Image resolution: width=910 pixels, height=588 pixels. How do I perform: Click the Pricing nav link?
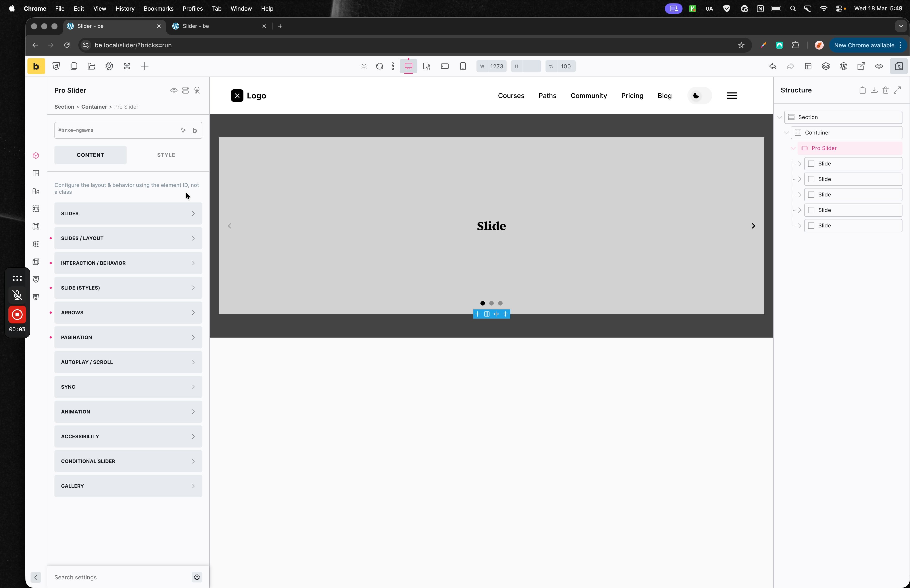pyautogui.click(x=632, y=96)
